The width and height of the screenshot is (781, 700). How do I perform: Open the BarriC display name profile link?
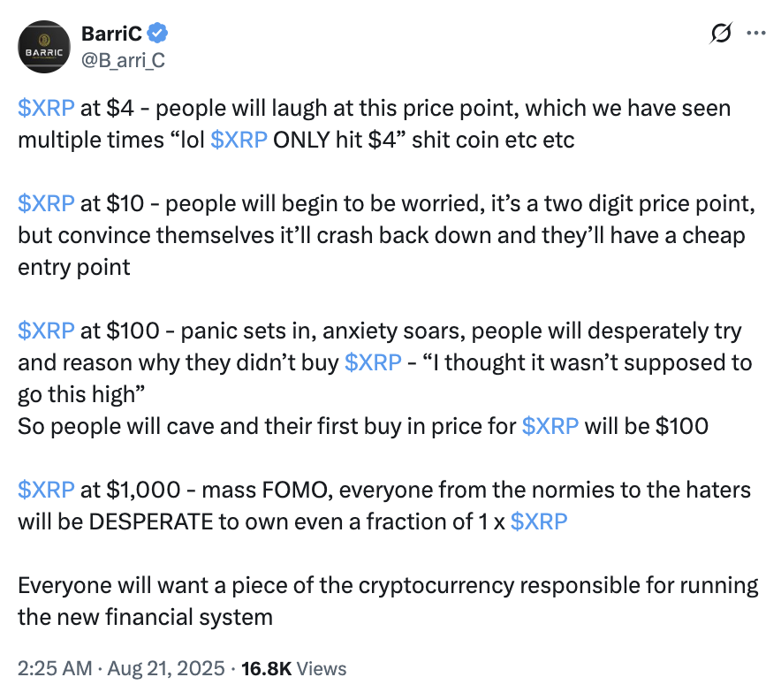(111, 34)
